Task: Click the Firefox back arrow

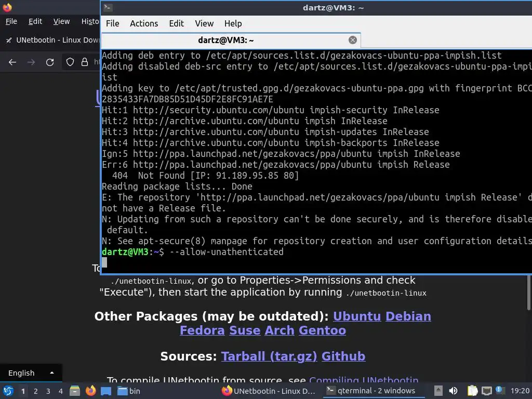Action: point(12,62)
